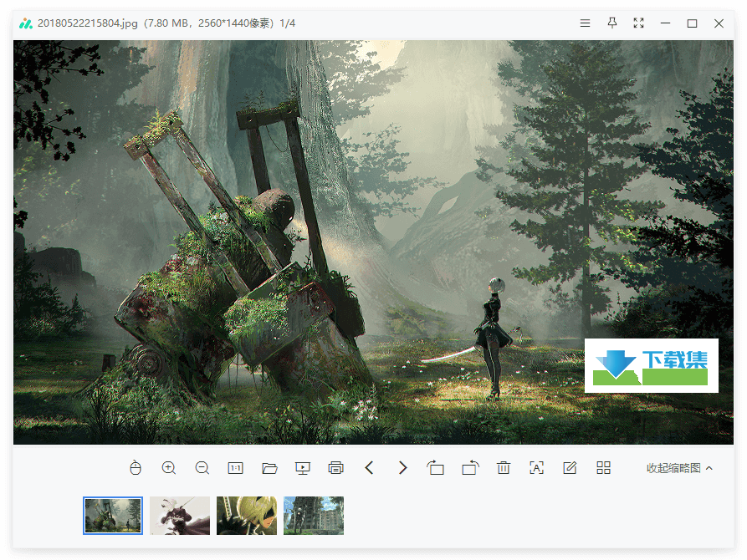The image size is (747, 560).
Task: Launch text recognition (A icon)
Action: pyautogui.click(x=537, y=467)
